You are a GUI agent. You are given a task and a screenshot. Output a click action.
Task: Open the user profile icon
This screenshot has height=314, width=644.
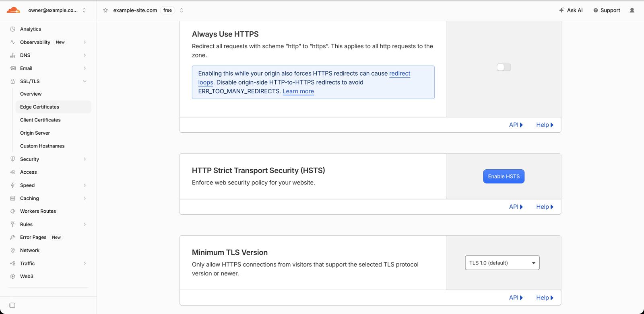pos(632,10)
